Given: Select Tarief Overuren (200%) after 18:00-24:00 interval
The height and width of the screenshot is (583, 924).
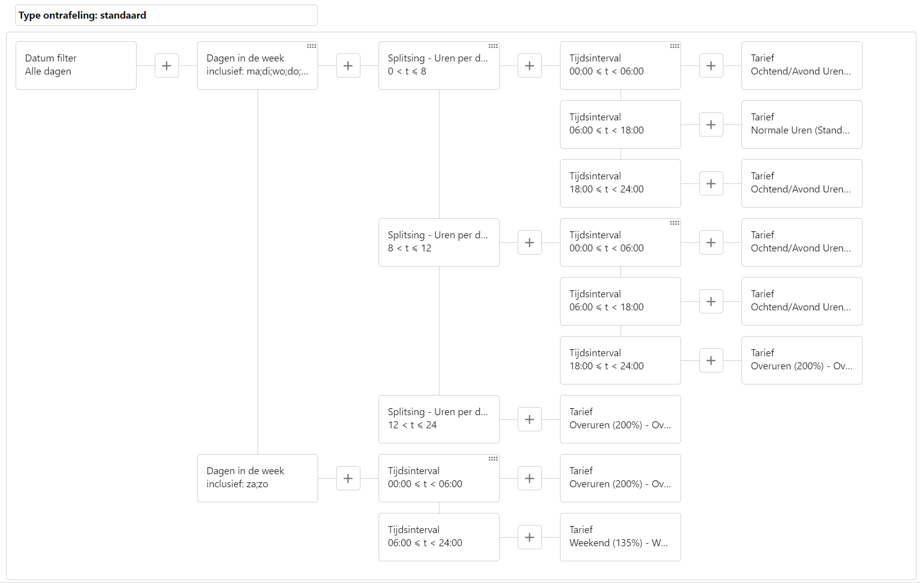Looking at the screenshot, I should click(x=802, y=360).
